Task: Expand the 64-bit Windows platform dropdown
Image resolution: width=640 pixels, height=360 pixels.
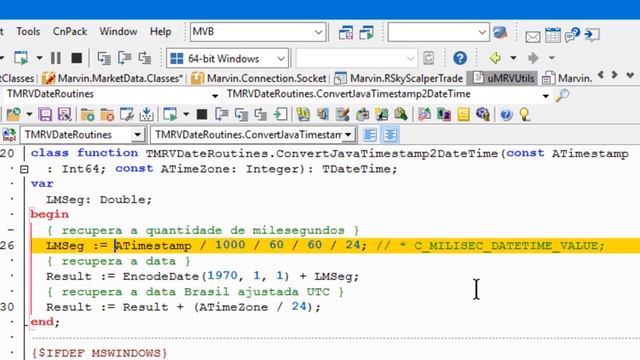Action: (281, 58)
